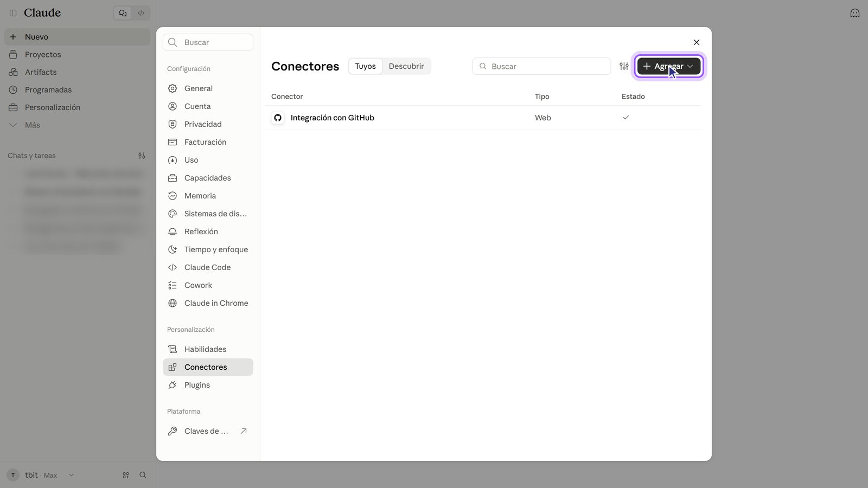Open Cowork settings

(x=208, y=285)
